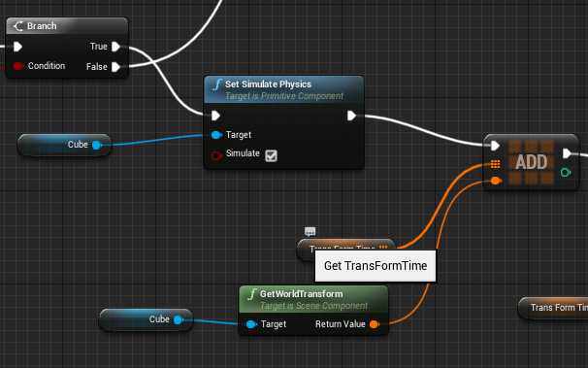
Task: Click the ADD node input execution pin
Action: [495, 146]
